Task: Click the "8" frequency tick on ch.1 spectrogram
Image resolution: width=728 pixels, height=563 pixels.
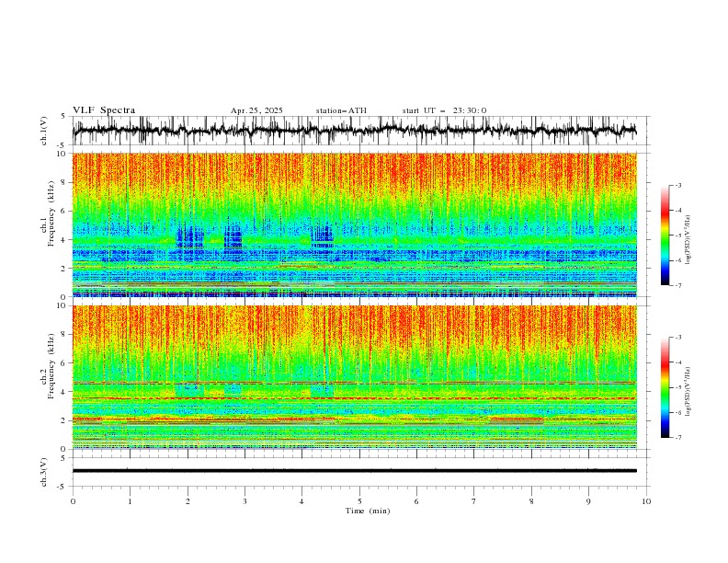Action: click(x=65, y=182)
